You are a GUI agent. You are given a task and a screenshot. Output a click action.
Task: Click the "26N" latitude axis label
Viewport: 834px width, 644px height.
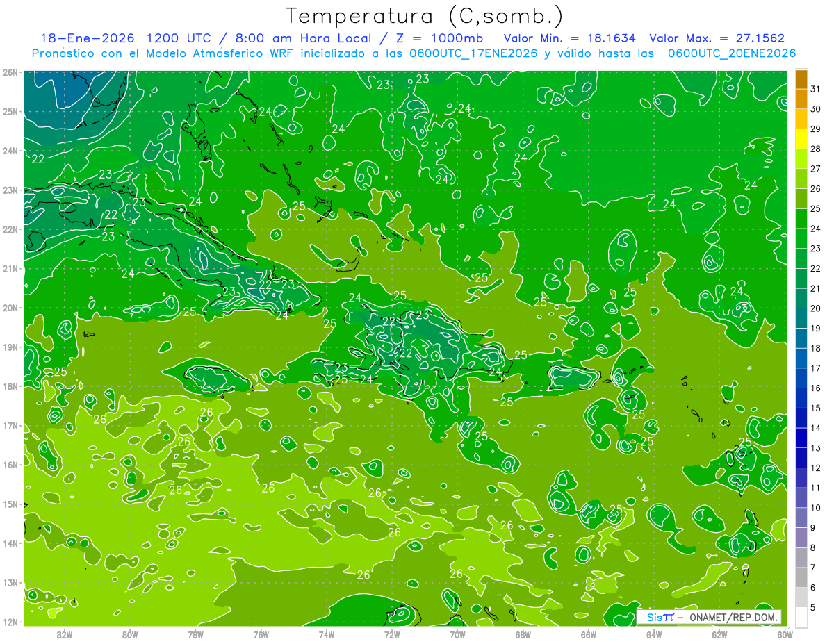tap(10, 72)
